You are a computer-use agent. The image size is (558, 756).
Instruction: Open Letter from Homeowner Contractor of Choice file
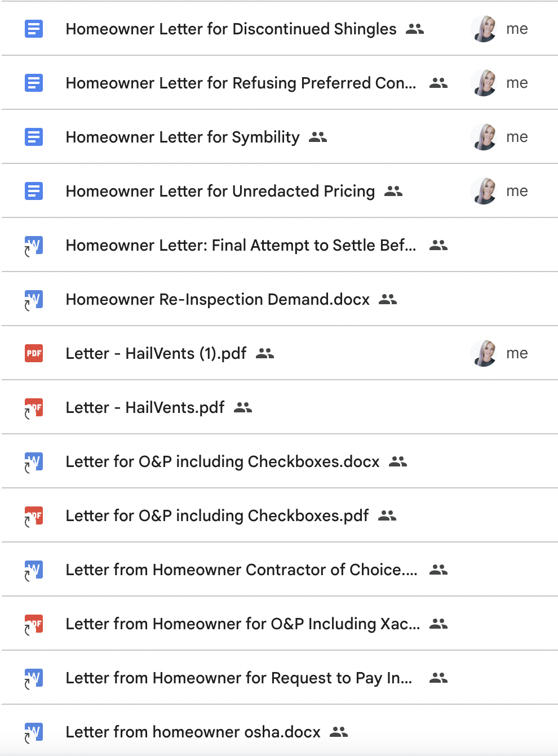point(241,570)
